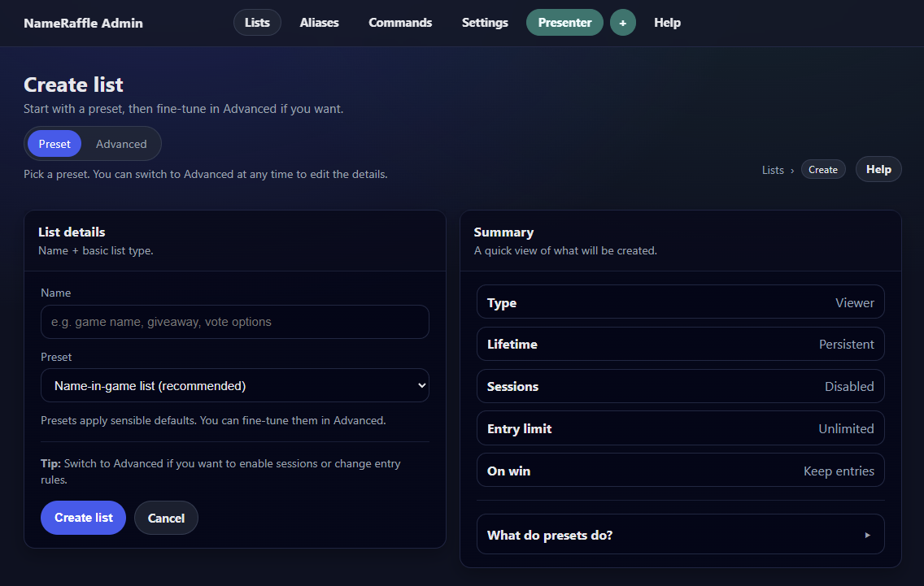Viewport: 924px width, 586px height.
Task: Cancel the list creation
Action: [166, 518]
